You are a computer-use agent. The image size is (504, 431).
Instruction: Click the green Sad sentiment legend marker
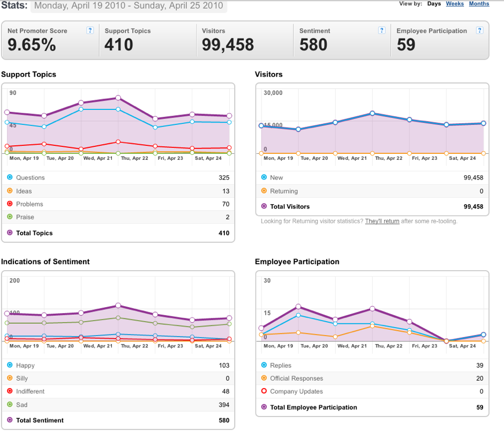pos(10,404)
